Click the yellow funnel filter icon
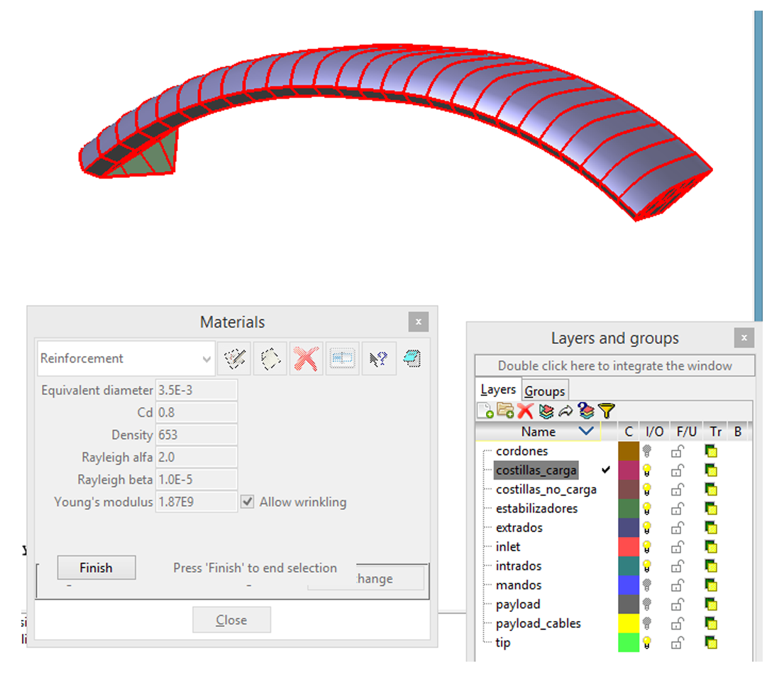Viewport: 784px width, 673px height. [x=607, y=411]
